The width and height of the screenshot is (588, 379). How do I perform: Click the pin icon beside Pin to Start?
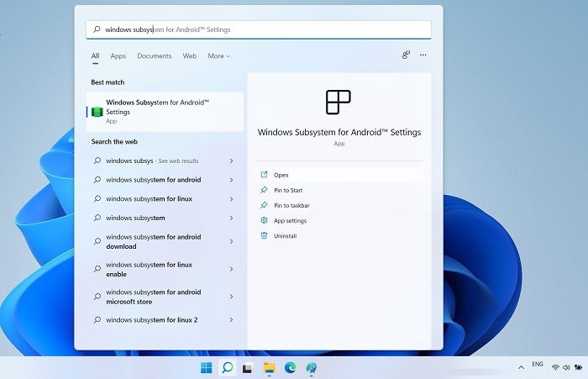point(264,190)
